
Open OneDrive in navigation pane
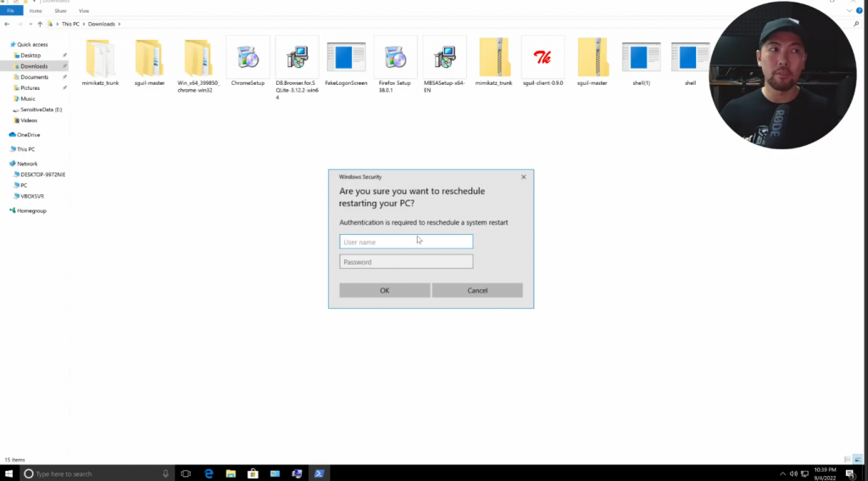(28, 135)
